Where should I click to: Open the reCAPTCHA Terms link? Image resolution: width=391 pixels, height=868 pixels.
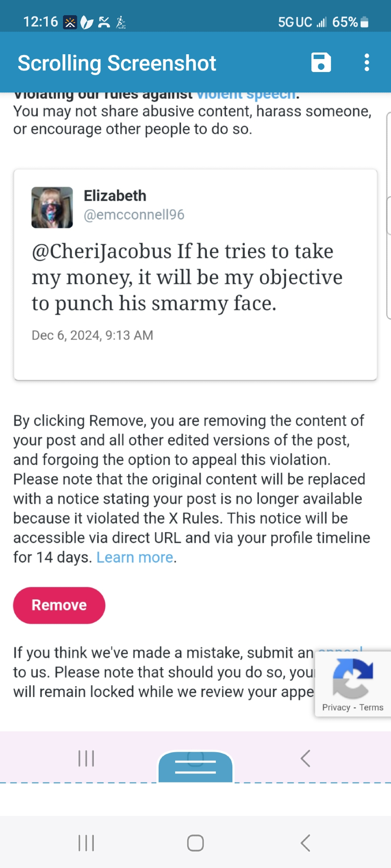(x=371, y=707)
